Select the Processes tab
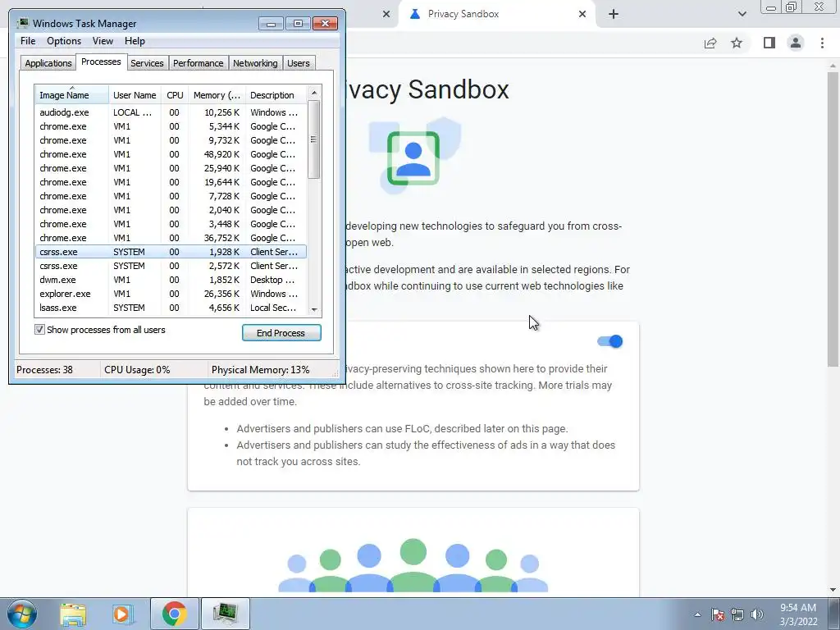 (101, 62)
